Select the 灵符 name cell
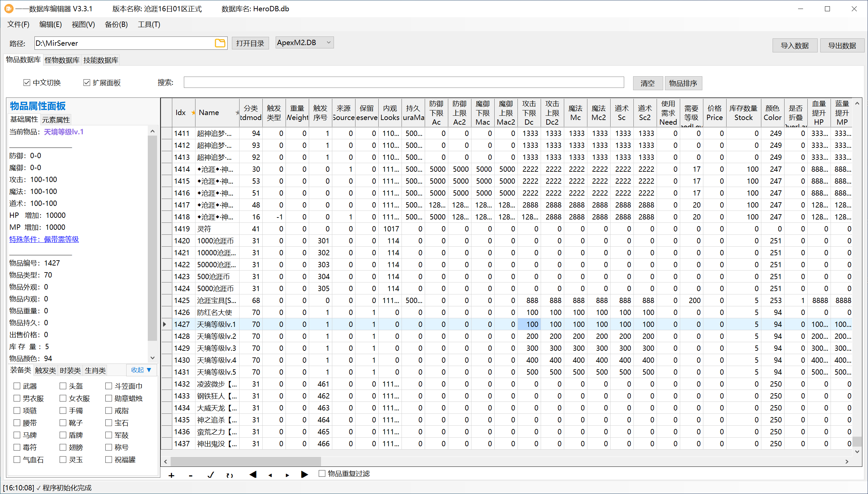Screen dimensions: 868x494 point(217,229)
